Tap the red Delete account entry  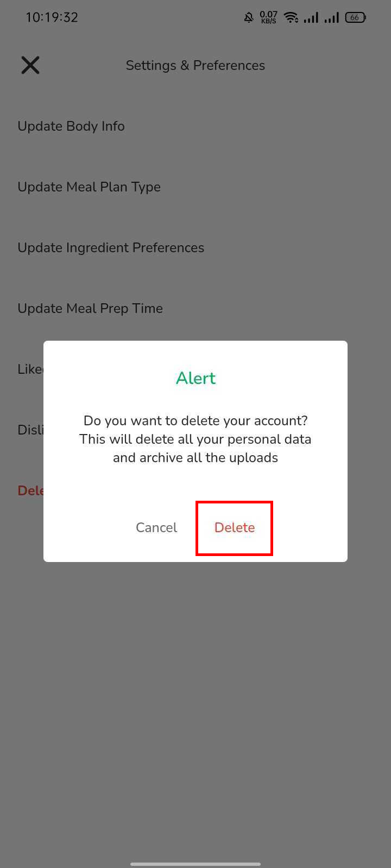pos(30,491)
